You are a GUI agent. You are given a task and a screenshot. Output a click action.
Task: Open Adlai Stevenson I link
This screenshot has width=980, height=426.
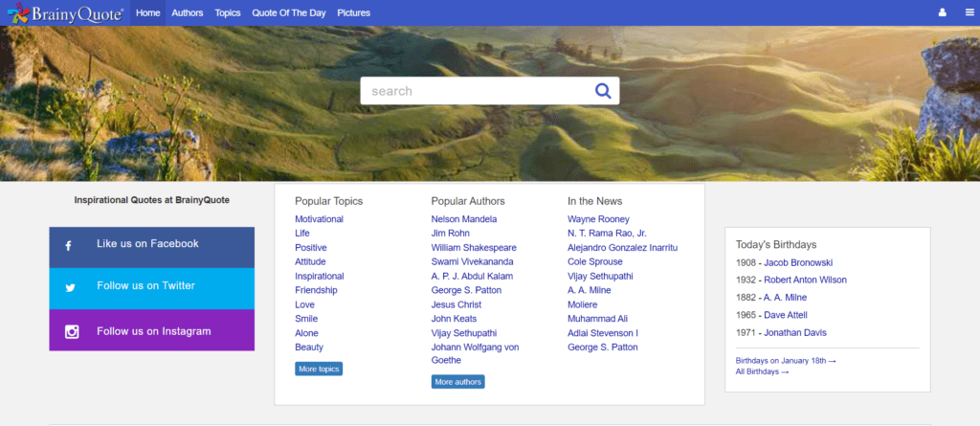coord(603,333)
